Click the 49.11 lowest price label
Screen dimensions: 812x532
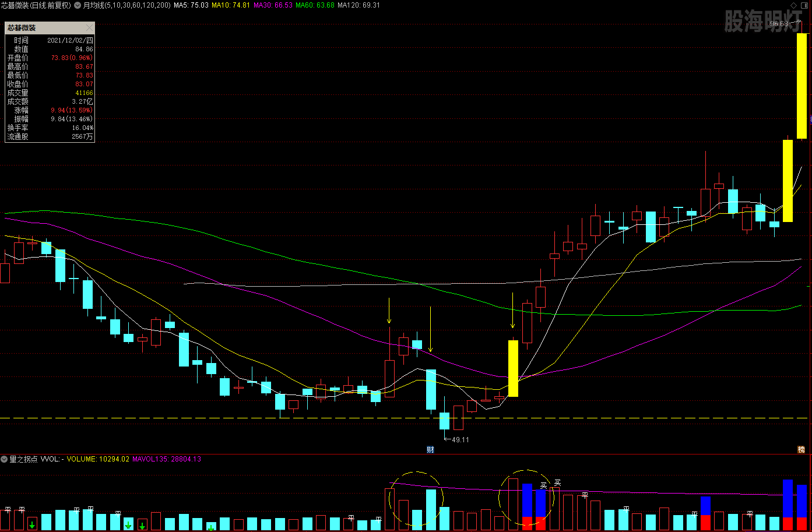click(x=460, y=440)
